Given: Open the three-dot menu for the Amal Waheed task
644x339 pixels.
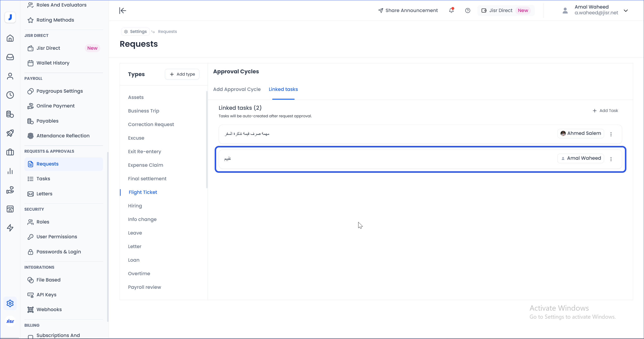Looking at the screenshot, I should 611,159.
